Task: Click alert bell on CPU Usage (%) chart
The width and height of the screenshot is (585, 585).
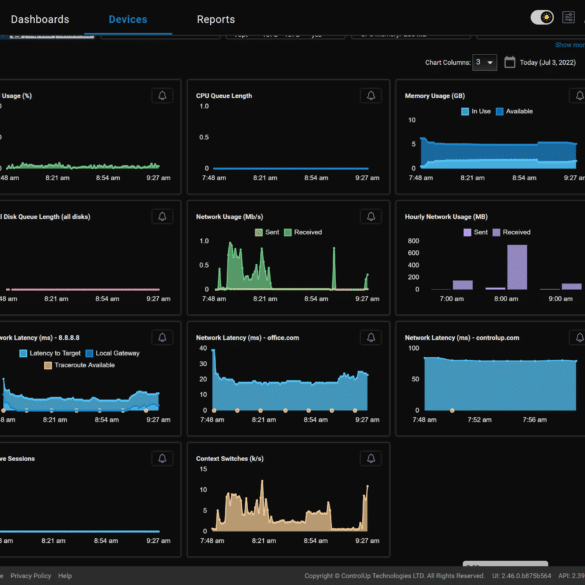Action: coord(162,96)
